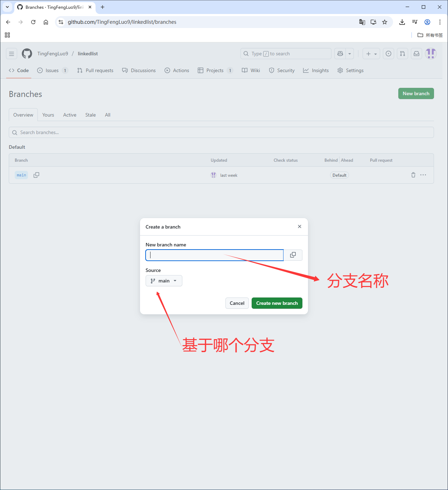Image resolution: width=448 pixels, height=490 pixels.
Task: Open the pull requests icon in header
Action: click(x=402, y=54)
